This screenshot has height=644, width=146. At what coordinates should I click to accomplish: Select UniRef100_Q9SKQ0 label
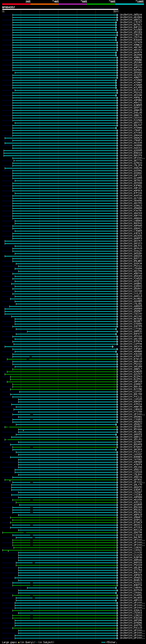(x=131, y=72)
